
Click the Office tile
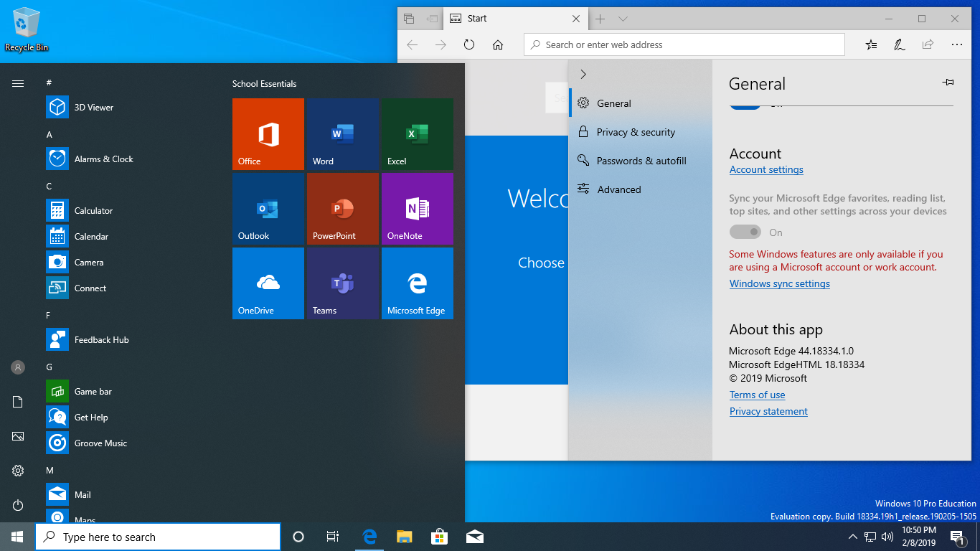coord(268,134)
